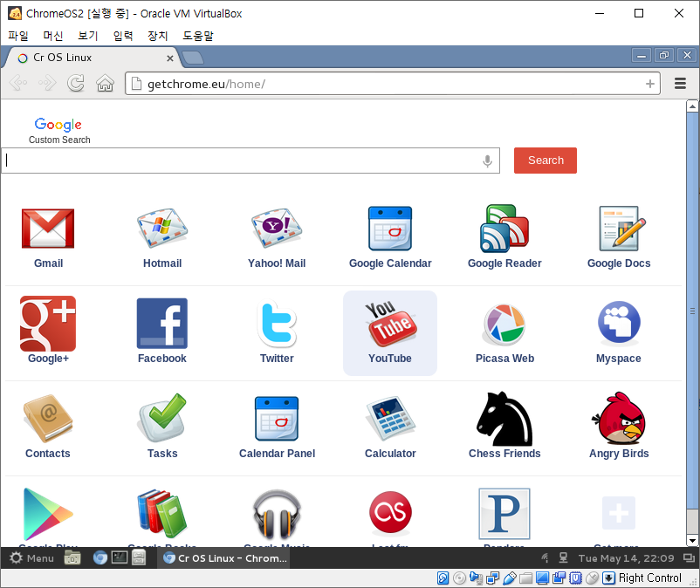Launch the Angry Birds icon

[619, 419]
